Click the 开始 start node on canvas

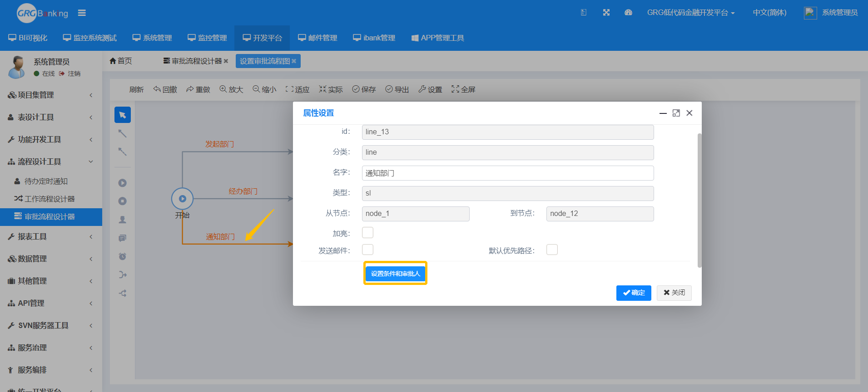click(x=182, y=199)
